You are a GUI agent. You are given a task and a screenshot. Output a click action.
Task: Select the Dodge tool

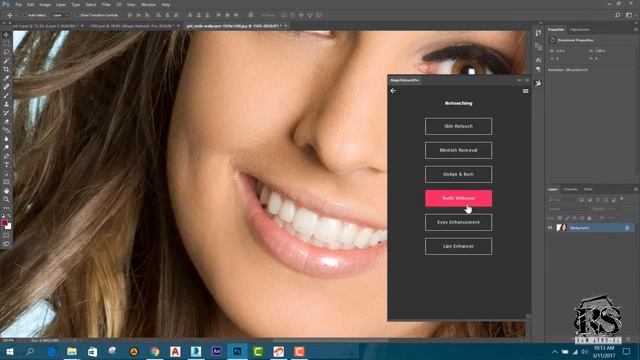click(x=6, y=147)
